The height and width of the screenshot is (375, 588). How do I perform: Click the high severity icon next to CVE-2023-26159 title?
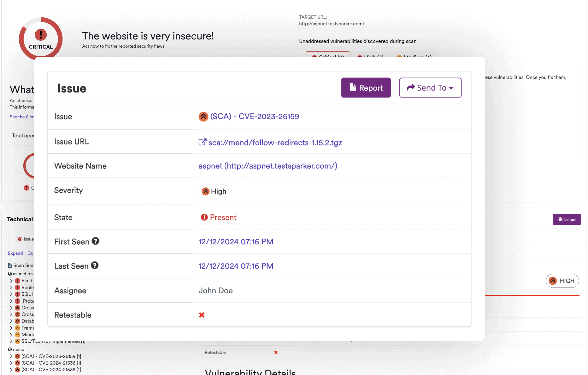click(x=203, y=116)
